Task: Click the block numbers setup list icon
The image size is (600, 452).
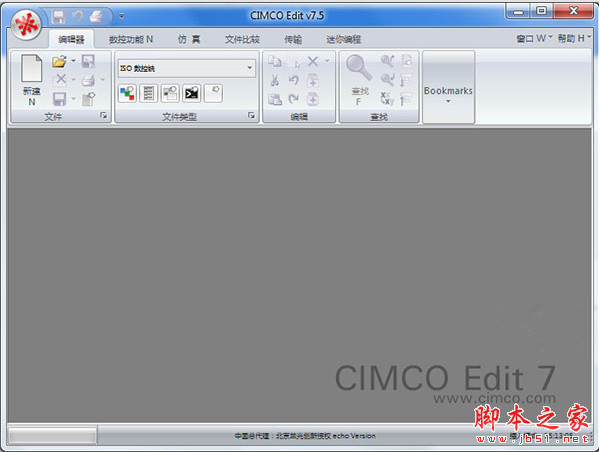Action: pos(148,93)
